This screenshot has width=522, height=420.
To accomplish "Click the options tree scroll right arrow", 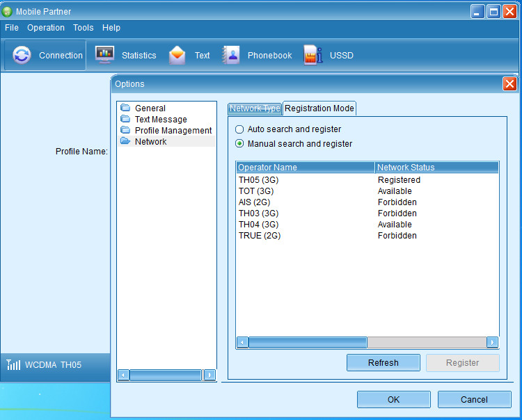I will (209, 375).
